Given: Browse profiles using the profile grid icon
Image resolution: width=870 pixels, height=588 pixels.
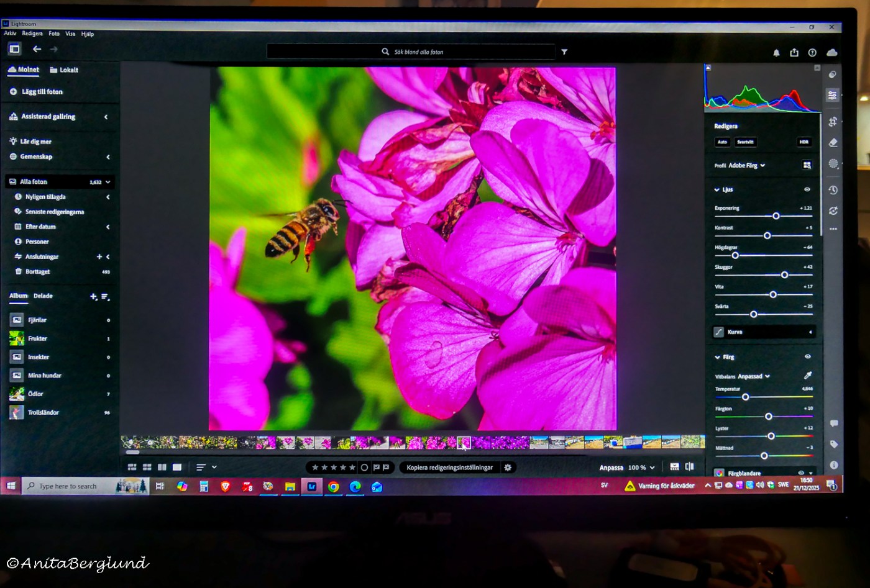Looking at the screenshot, I should tap(807, 165).
